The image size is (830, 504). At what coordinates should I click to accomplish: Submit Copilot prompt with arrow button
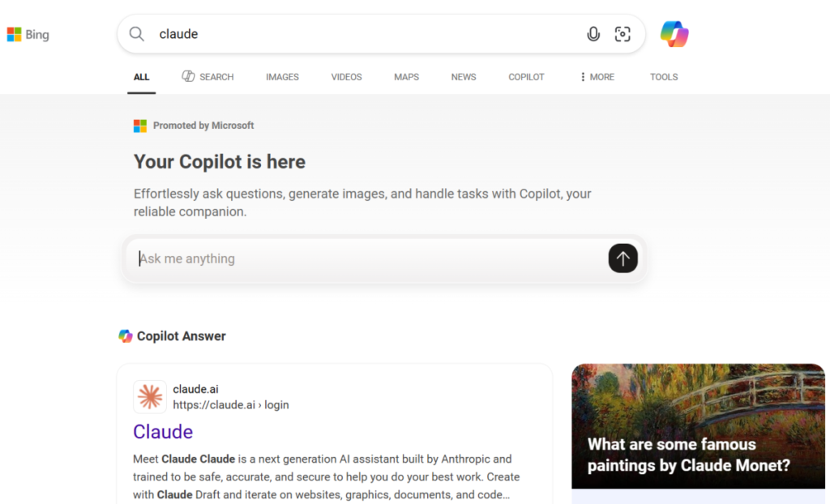(622, 258)
